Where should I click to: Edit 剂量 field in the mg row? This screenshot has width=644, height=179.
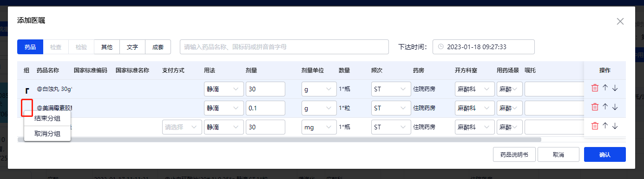(x=265, y=127)
